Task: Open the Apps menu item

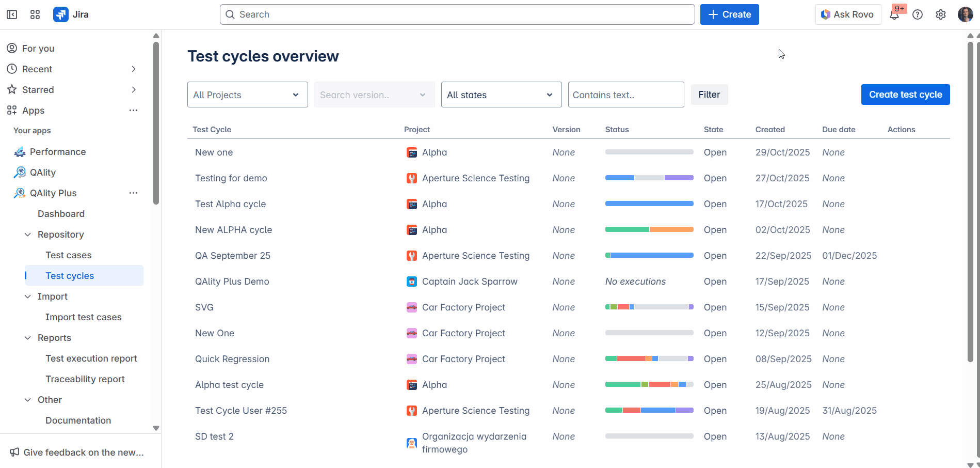Action: click(x=33, y=111)
